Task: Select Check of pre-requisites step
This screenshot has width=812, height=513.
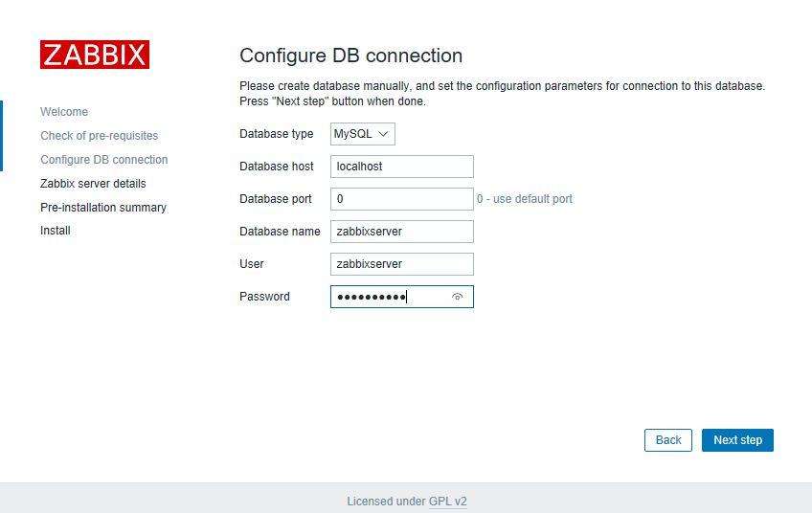Action: 100,136
